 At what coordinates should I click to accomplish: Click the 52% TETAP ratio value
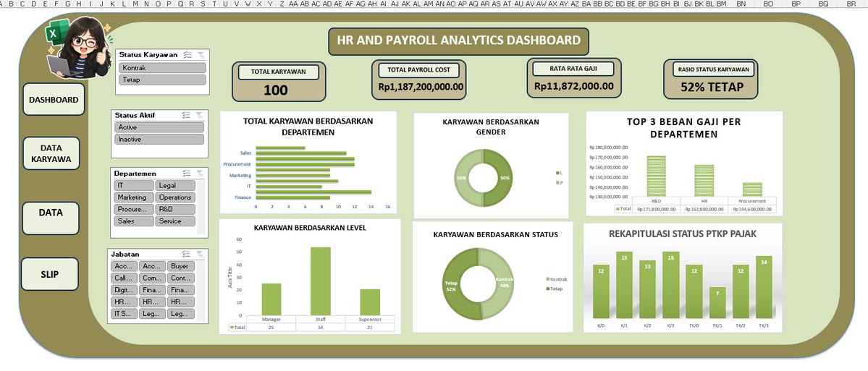(x=712, y=88)
